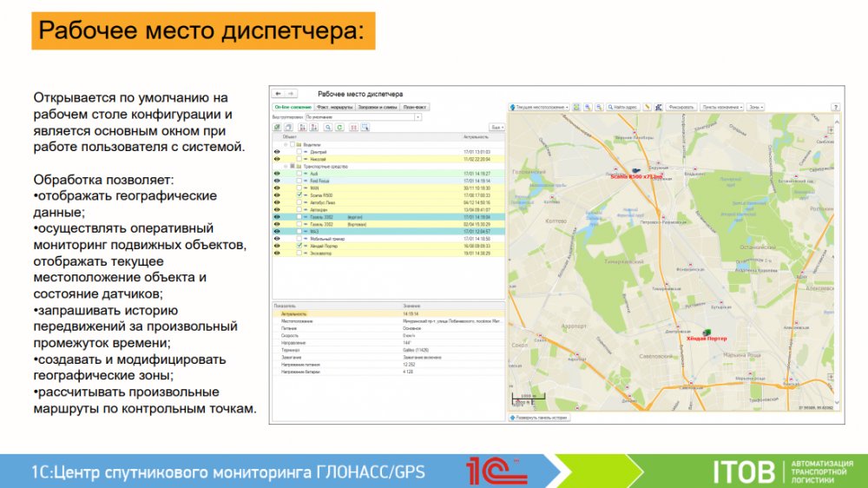Image resolution: width=868 pixels, height=488 pixels.
Task: Uncheck the Хёндай Портер checkbox
Action: click(299, 246)
